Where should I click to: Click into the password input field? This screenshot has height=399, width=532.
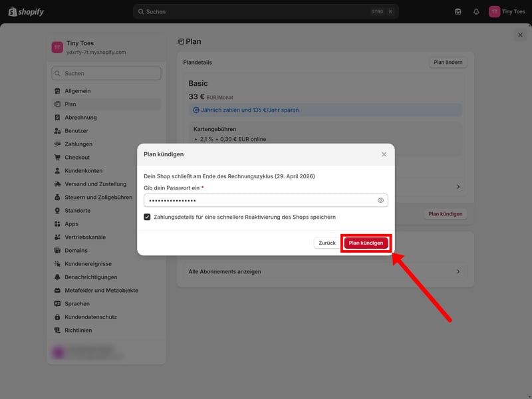tap(259, 200)
